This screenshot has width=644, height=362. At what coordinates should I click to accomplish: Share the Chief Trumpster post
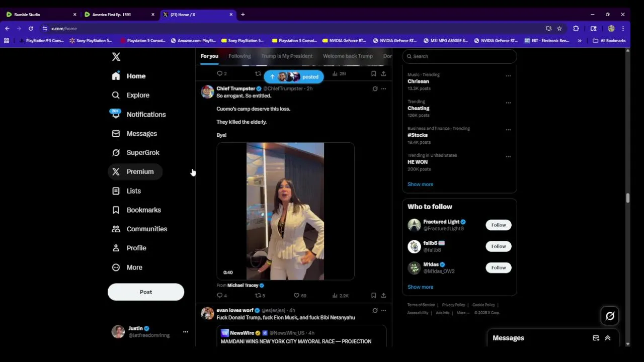(383, 296)
